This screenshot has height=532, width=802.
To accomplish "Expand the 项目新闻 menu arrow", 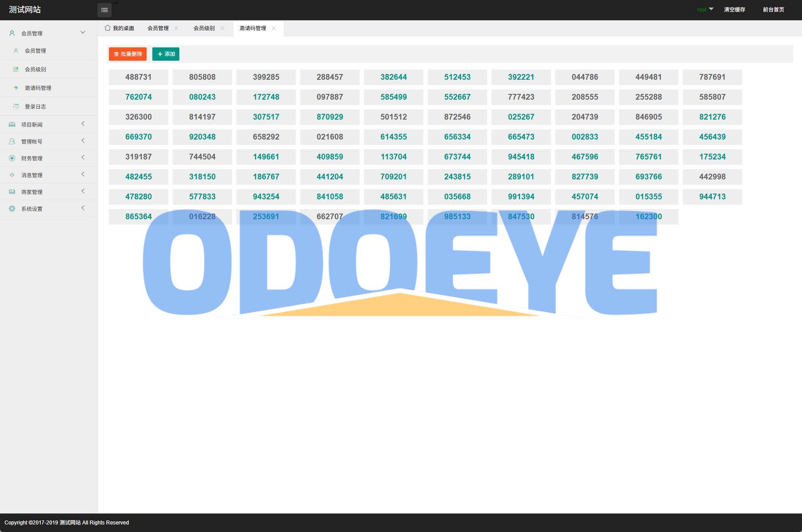I will [x=83, y=124].
